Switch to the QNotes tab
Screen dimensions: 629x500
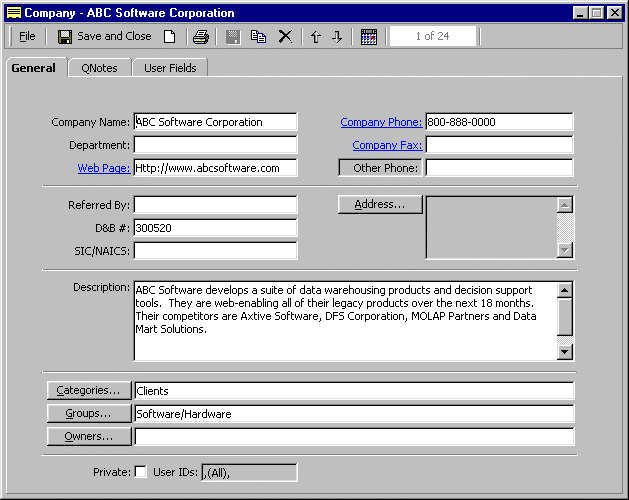99,68
